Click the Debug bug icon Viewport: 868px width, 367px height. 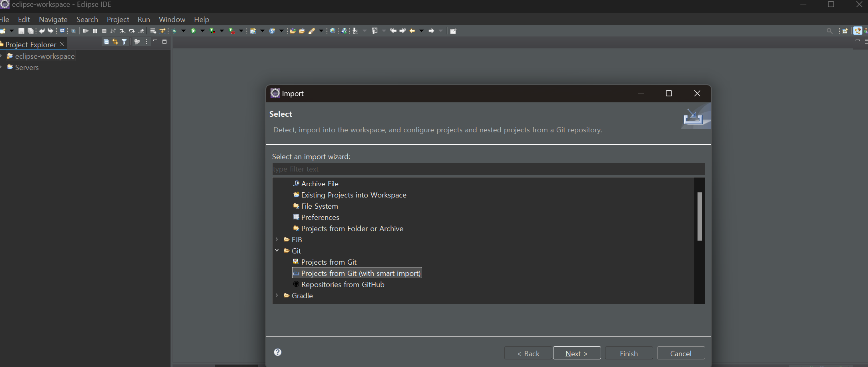[x=174, y=31]
